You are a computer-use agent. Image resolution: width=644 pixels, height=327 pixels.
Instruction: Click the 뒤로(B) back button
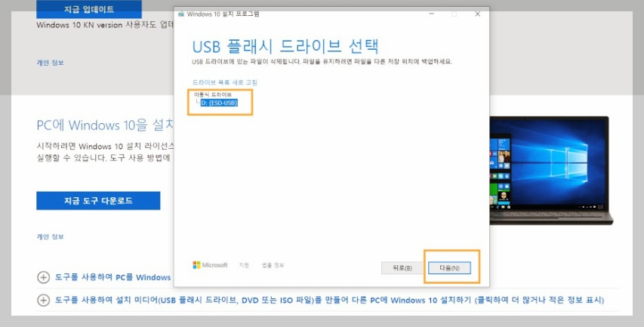pyautogui.click(x=402, y=268)
